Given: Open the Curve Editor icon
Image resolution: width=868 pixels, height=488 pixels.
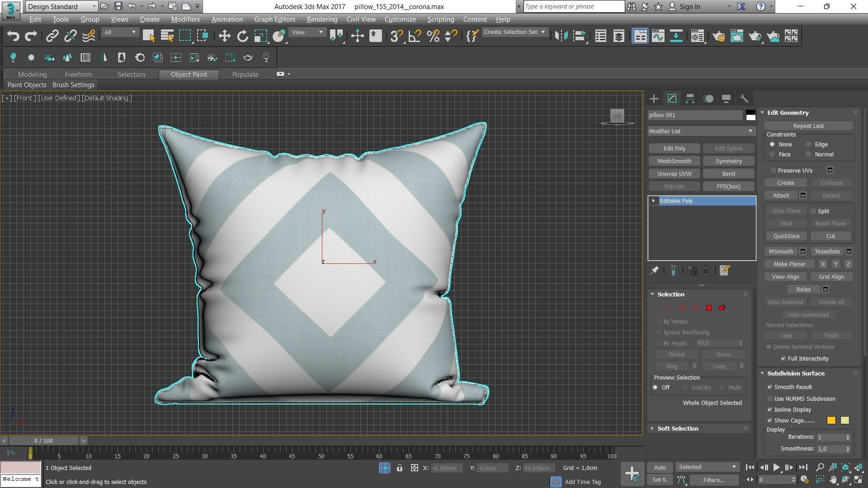Looking at the screenshot, I should point(658,36).
